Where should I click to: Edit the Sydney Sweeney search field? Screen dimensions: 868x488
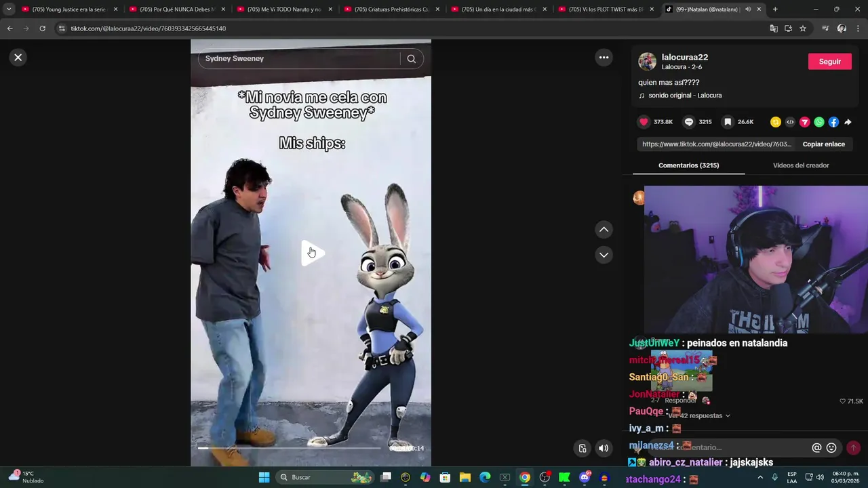coord(298,59)
